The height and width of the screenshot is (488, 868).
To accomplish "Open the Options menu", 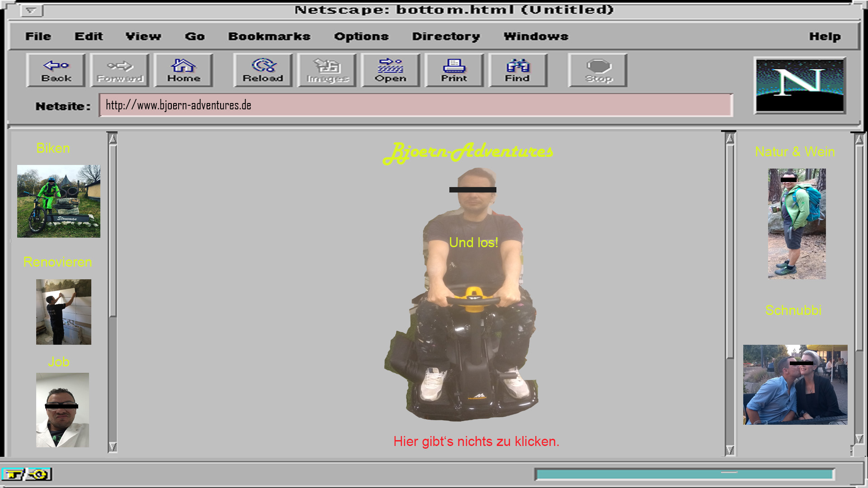I will [361, 37].
